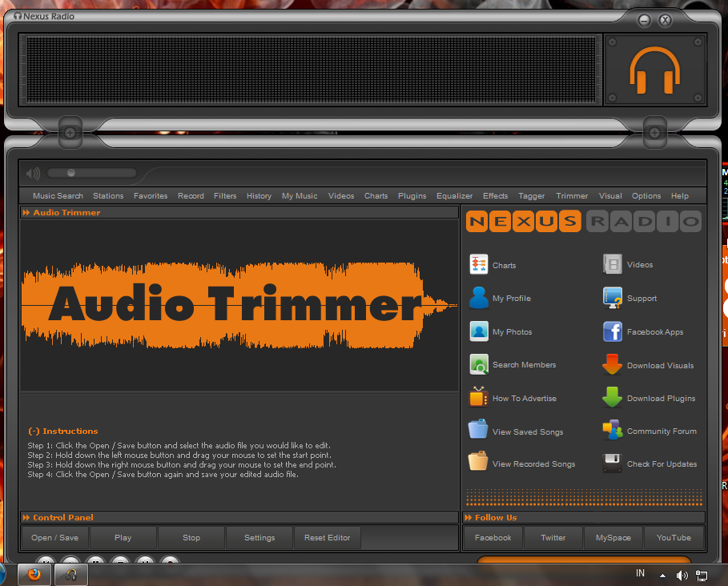Click the Nexus Radio headphones taskbar button

tap(71, 575)
